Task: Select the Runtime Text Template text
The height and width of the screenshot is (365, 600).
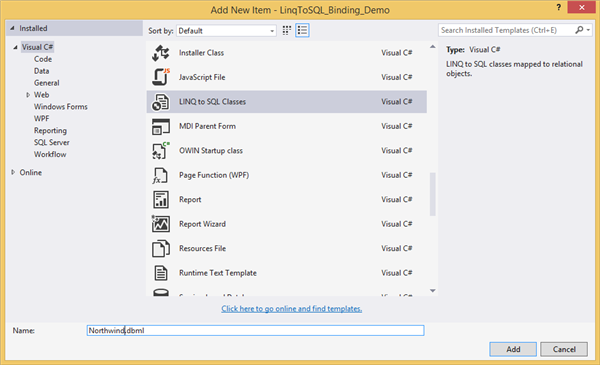Action: (218, 273)
